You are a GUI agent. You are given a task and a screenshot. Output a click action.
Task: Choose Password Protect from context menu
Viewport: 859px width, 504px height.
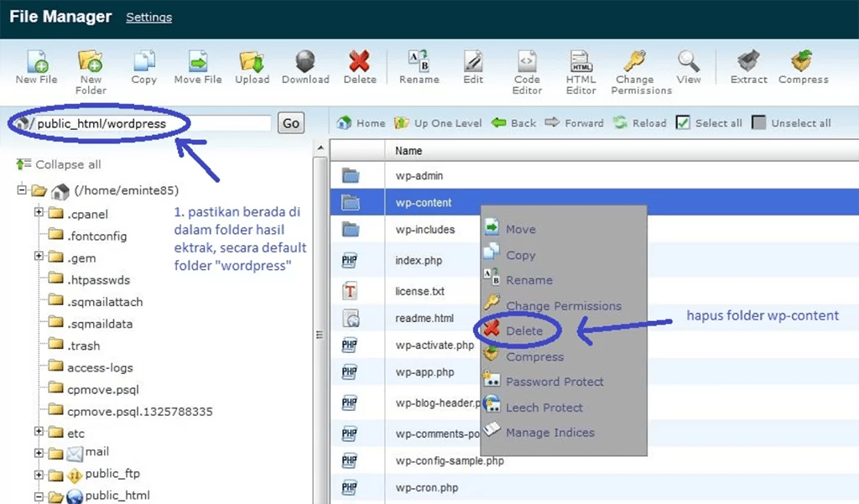(544, 382)
